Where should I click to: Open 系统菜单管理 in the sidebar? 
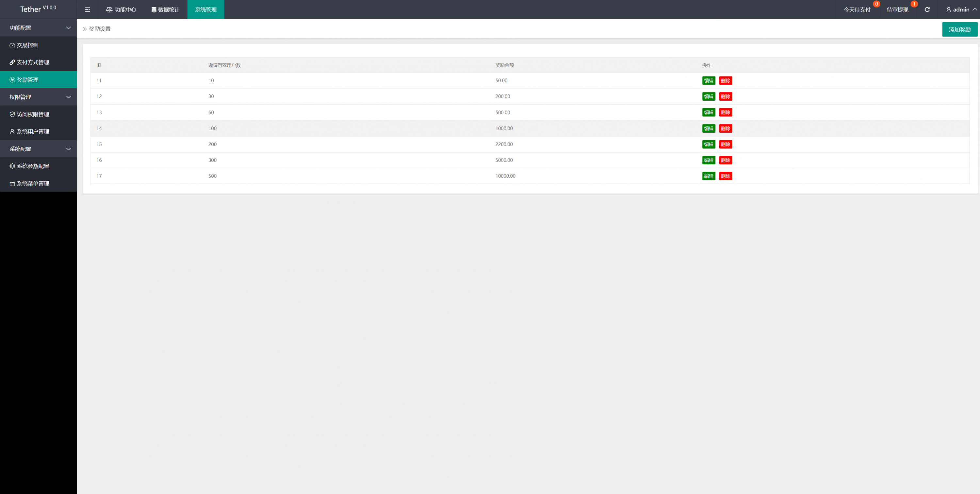pos(33,183)
